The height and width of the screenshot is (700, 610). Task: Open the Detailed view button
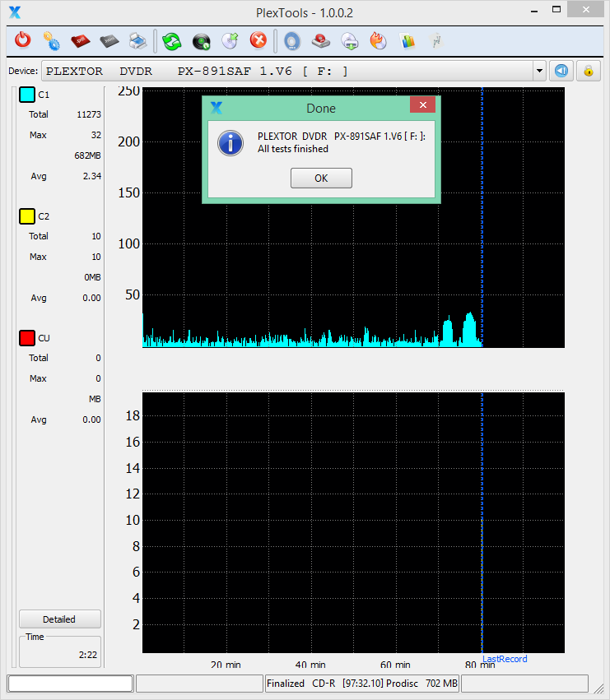tap(60, 619)
